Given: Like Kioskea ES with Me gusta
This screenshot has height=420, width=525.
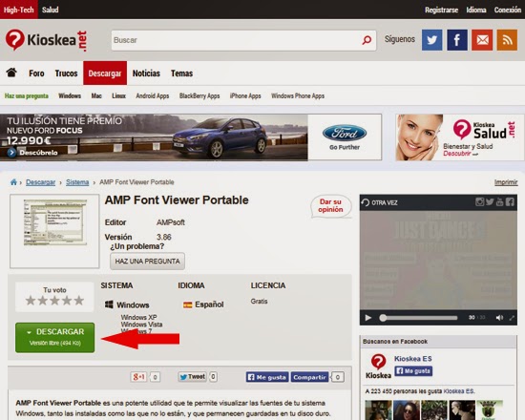Looking at the screenshot, I should coord(413,370).
